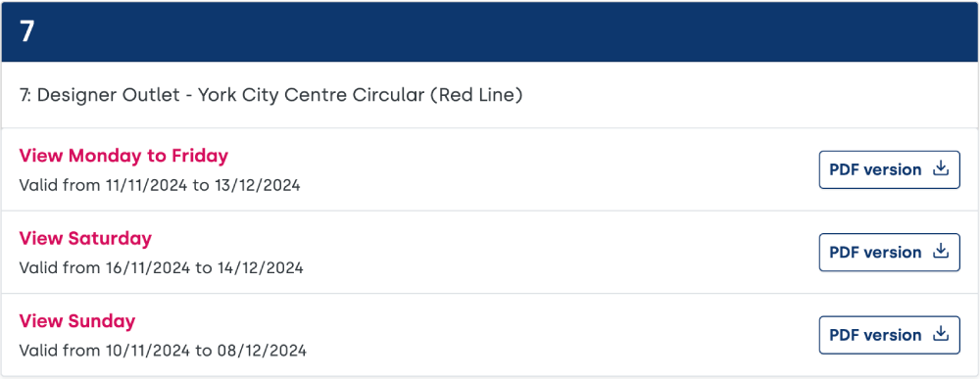Click the Valid from 10/11/2024 to 08/12/2024 text
980x379 pixels.
pos(163,351)
